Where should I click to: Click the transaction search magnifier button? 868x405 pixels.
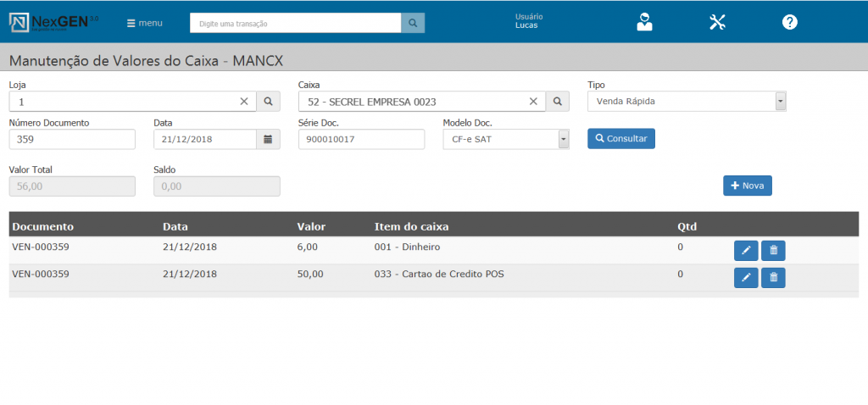click(x=413, y=23)
